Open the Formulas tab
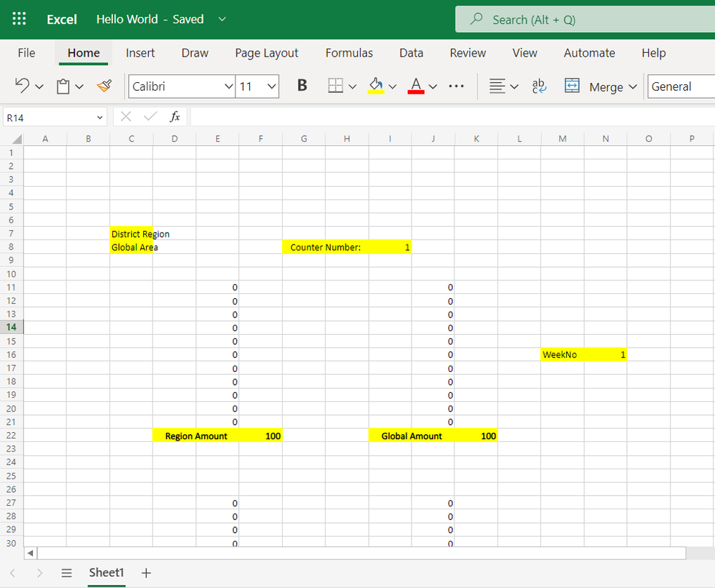The height and width of the screenshot is (588, 715). tap(349, 53)
